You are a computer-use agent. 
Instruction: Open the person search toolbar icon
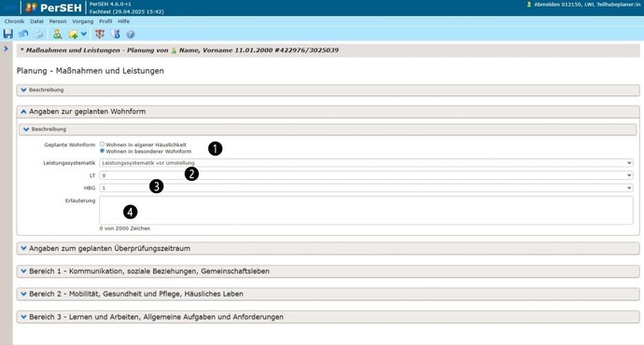click(58, 34)
